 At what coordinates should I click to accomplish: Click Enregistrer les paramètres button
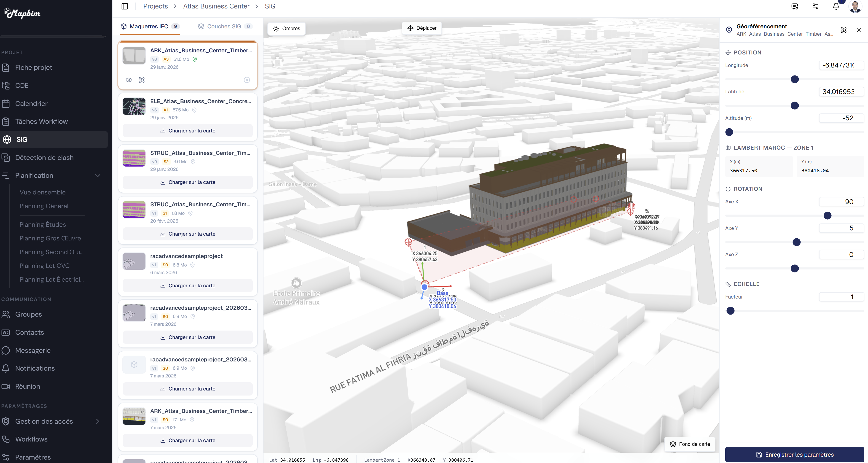794,454
